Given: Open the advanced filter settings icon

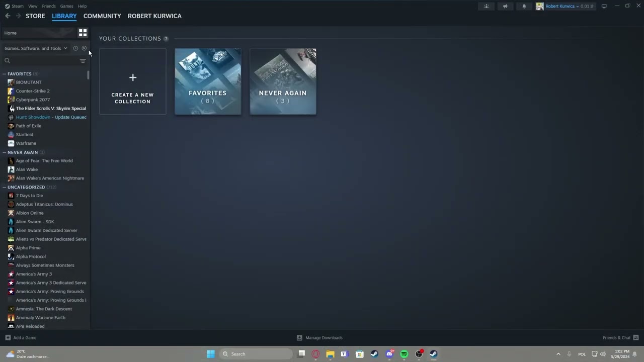Looking at the screenshot, I should pos(83,61).
